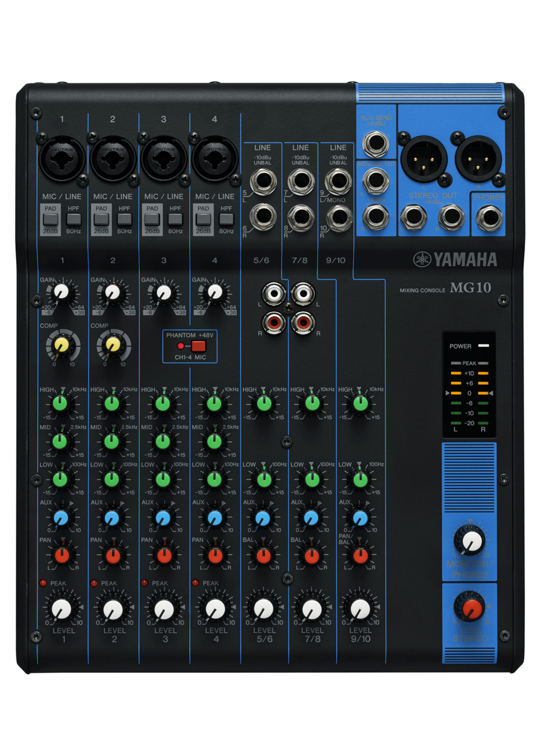Click the channel 1 blue AUX knob
Screen dimensions: 540x756
[61, 517]
